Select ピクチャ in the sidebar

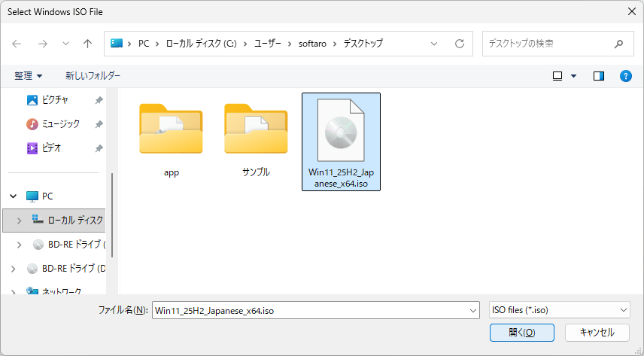[x=55, y=100]
